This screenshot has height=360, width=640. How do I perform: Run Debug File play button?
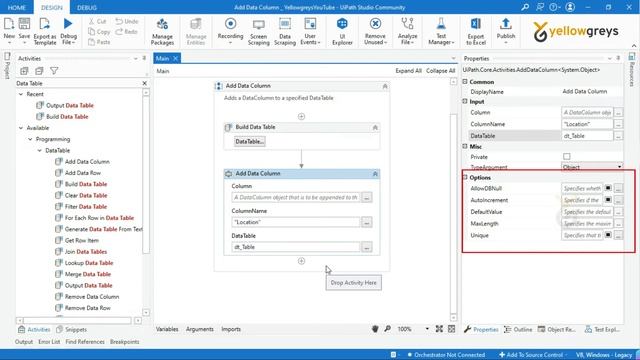[68, 24]
